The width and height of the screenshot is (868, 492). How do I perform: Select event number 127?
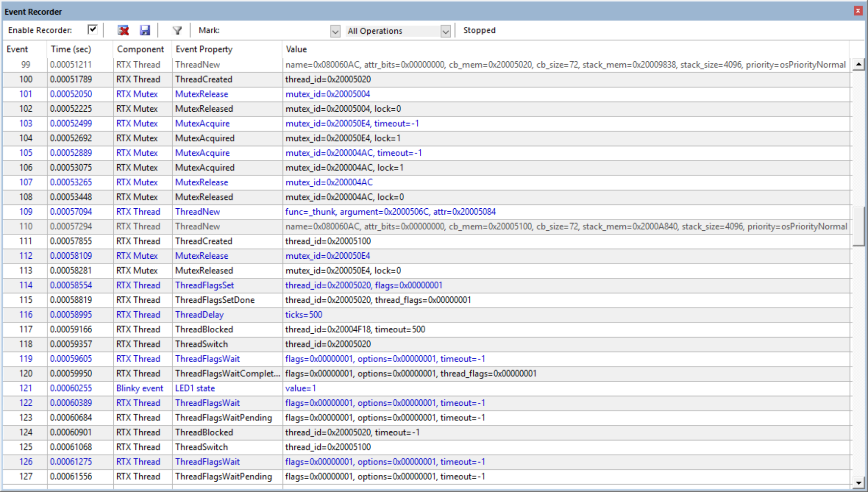pos(26,476)
